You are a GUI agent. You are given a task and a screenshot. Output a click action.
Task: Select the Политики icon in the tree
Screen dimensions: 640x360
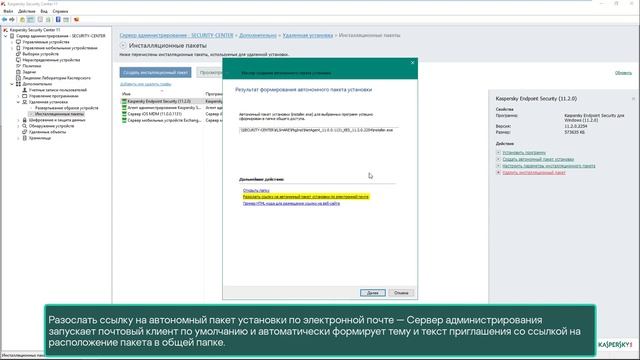point(18,66)
